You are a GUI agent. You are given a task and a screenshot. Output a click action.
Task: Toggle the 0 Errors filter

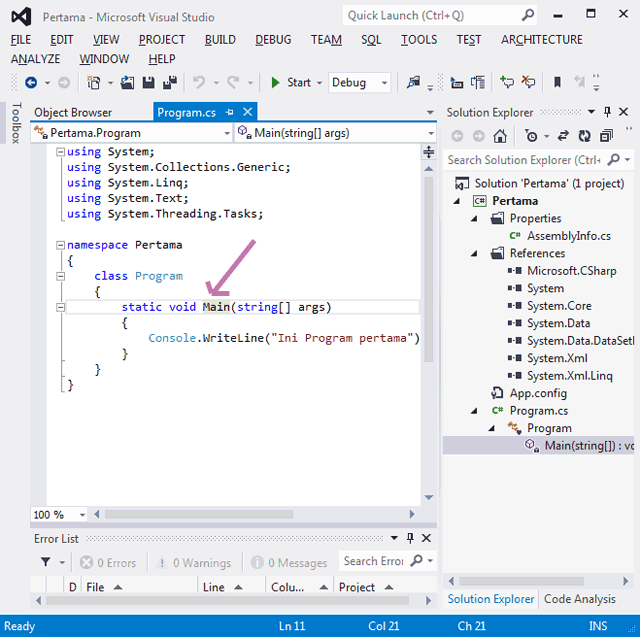tap(108, 563)
